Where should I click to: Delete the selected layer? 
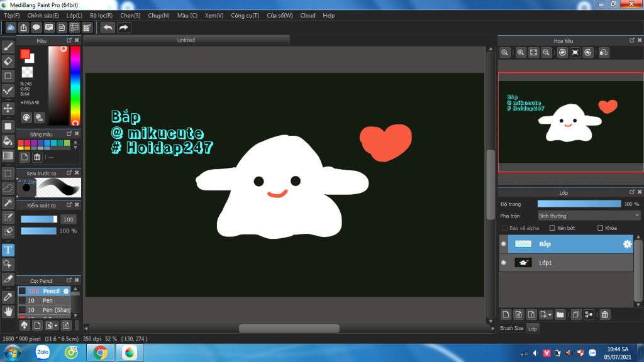point(604,315)
